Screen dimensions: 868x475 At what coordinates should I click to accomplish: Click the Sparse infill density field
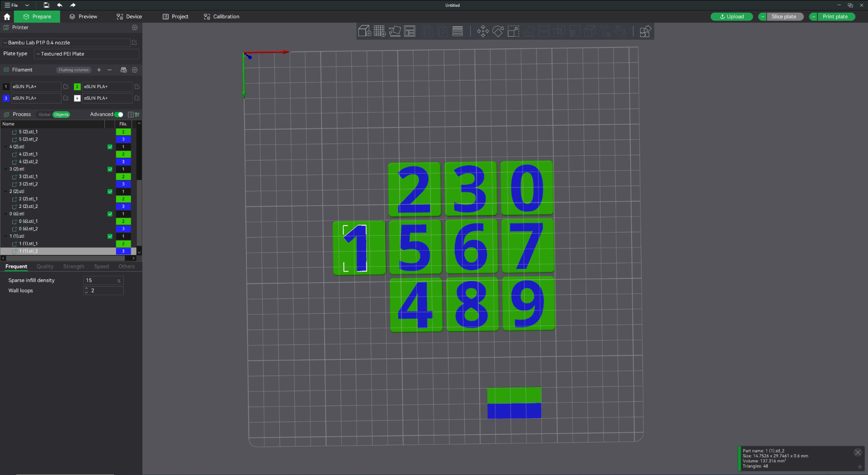pos(103,281)
